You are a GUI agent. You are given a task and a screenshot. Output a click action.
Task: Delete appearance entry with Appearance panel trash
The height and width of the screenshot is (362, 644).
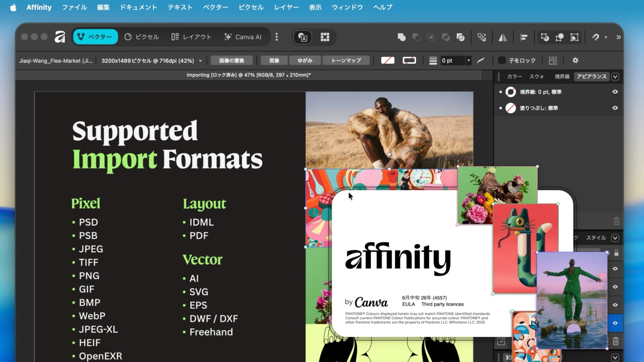pos(616,221)
